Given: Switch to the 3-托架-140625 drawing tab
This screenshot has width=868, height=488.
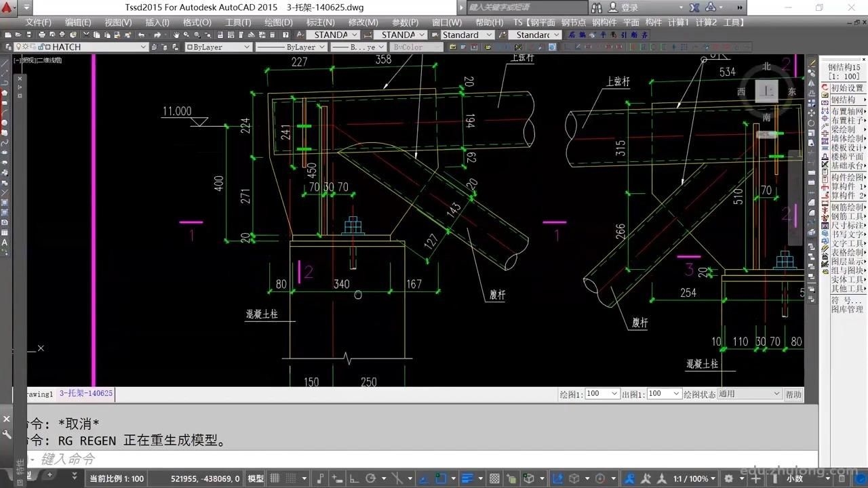Looking at the screenshot, I should click(x=85, y=394).
